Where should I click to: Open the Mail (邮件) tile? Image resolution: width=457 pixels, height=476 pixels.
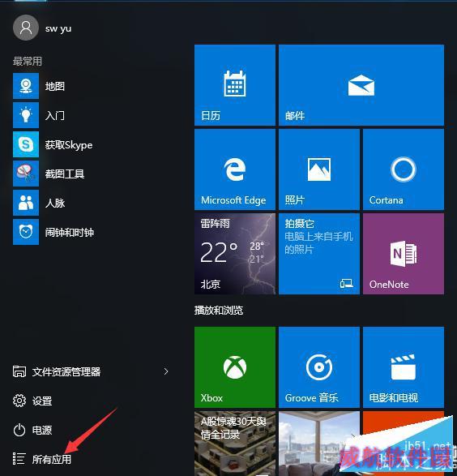pyautogui.click(x=361, y=85)
